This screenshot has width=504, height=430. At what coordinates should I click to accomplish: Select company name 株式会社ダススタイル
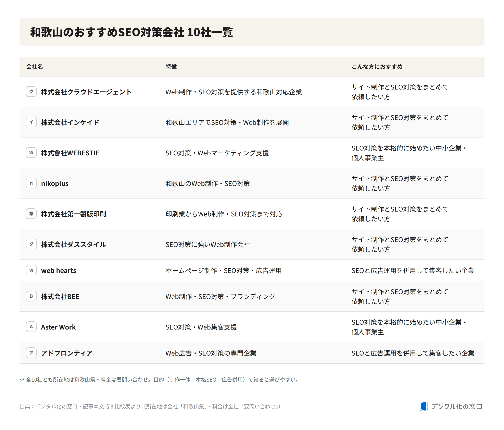(73, 244)
